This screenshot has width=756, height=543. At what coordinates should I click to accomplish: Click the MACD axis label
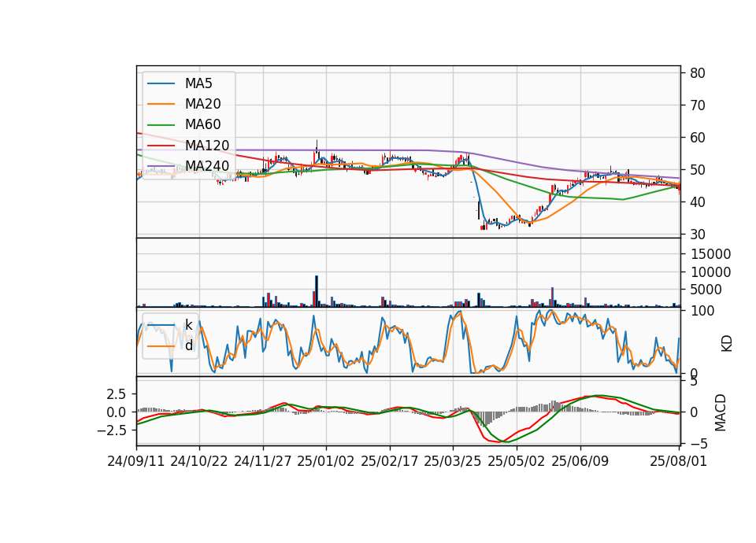[x=721, y=412]
